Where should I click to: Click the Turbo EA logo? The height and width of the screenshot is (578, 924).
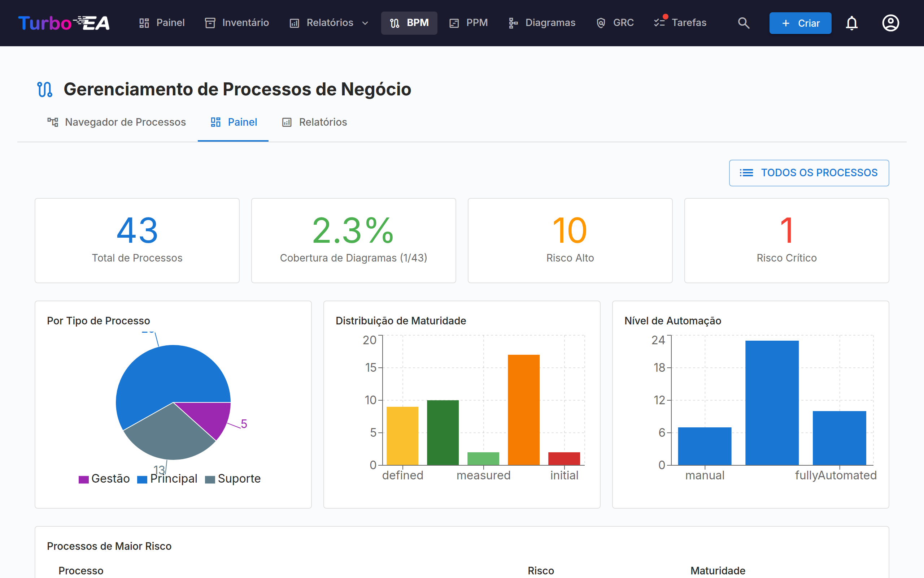[64, 23]
